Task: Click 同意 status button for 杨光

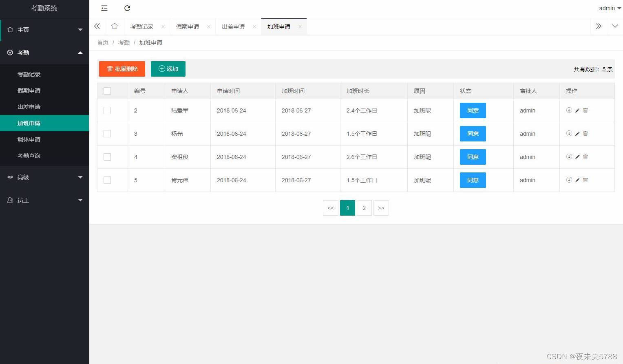Action: pos(473,134)
